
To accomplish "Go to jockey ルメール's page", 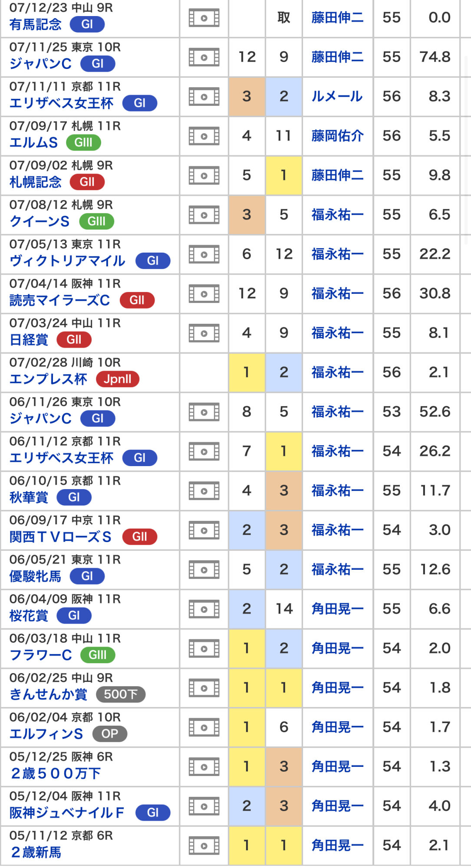I will point(337,96).
